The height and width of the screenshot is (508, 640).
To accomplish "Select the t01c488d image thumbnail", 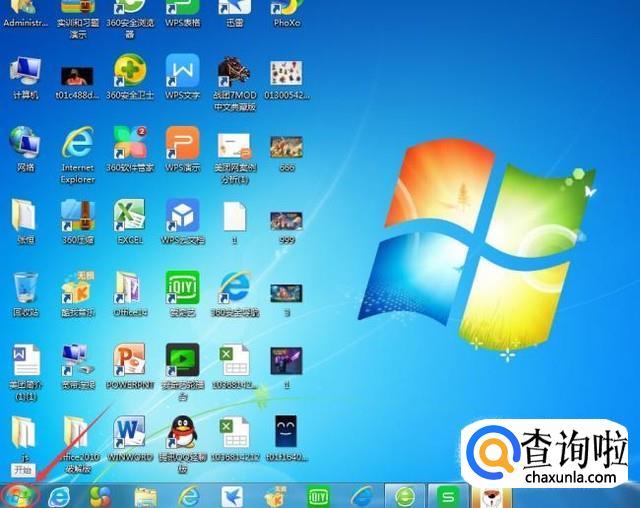I will (78, 83).
